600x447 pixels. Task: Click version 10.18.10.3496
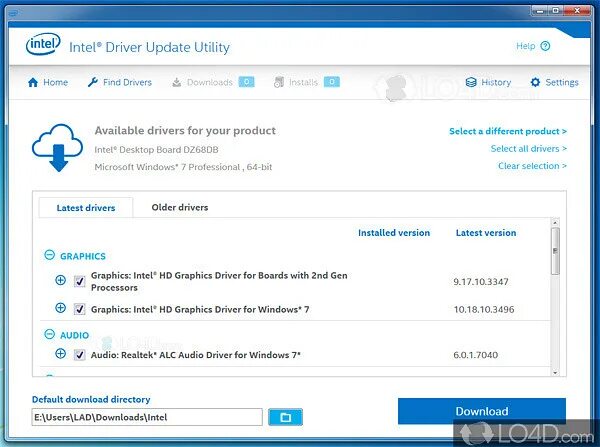[x=484, y=309]
